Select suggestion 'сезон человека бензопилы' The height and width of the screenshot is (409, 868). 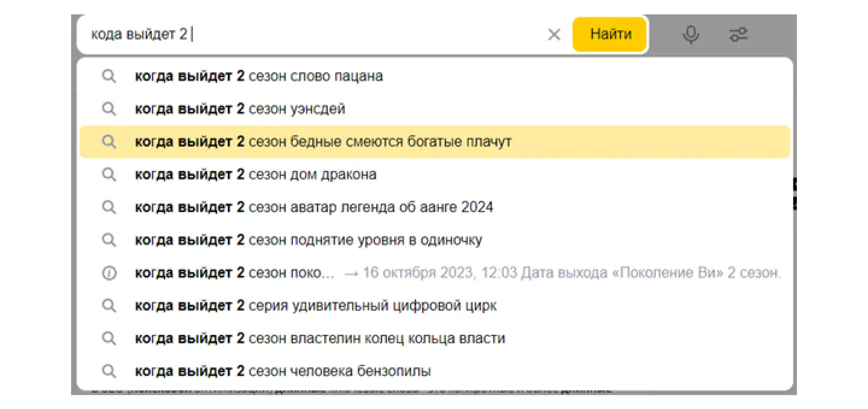(435, 371)
